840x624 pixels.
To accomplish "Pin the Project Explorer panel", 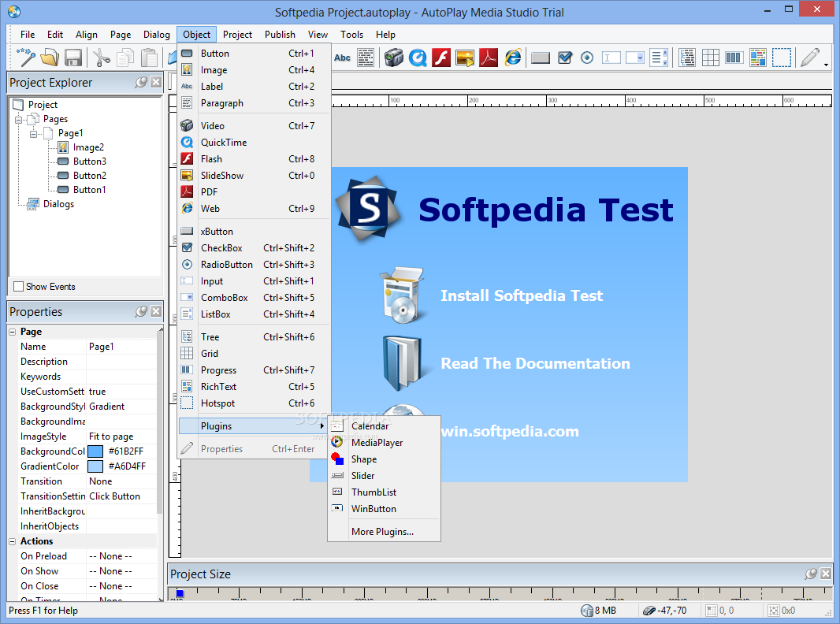I will pos(141,82).
